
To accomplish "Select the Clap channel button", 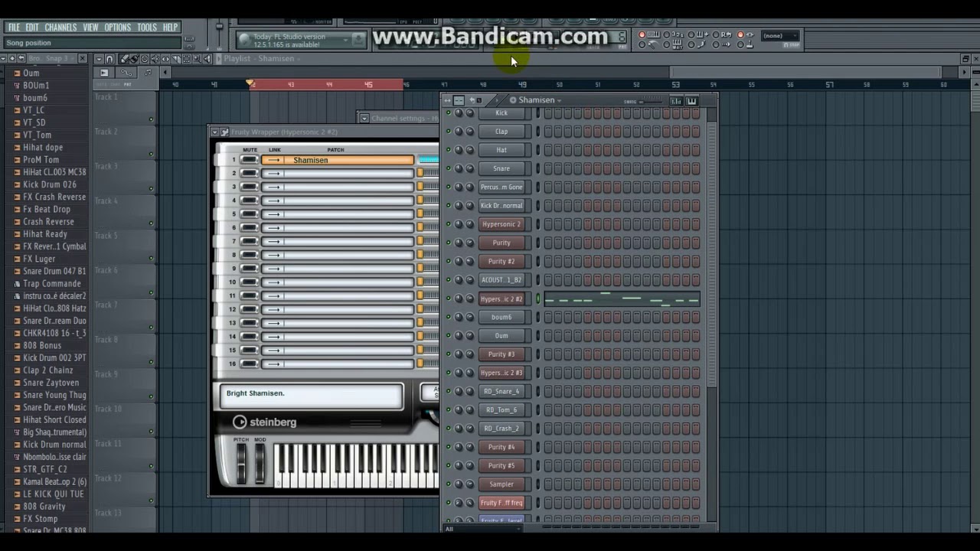I will click(x=501, y=132).
